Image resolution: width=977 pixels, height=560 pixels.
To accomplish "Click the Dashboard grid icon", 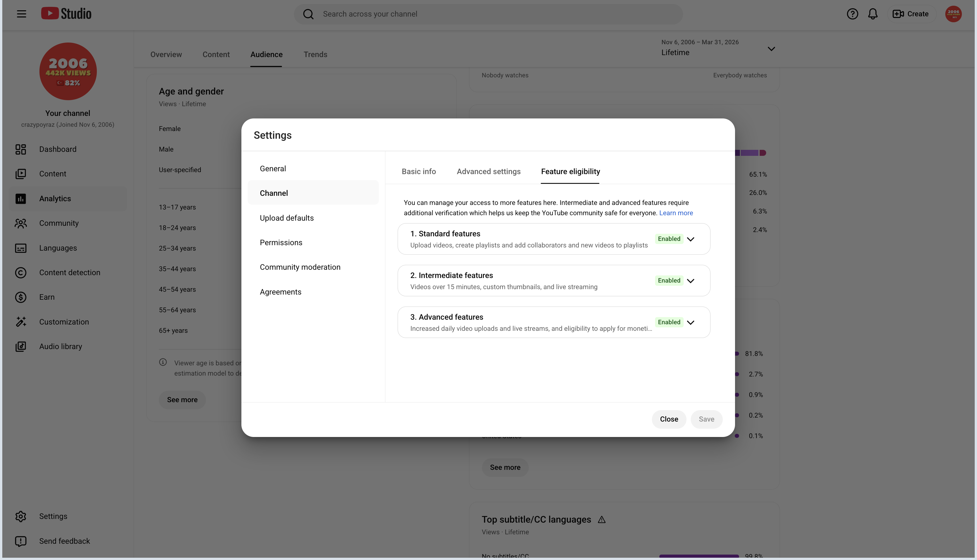I will (21, 149).
